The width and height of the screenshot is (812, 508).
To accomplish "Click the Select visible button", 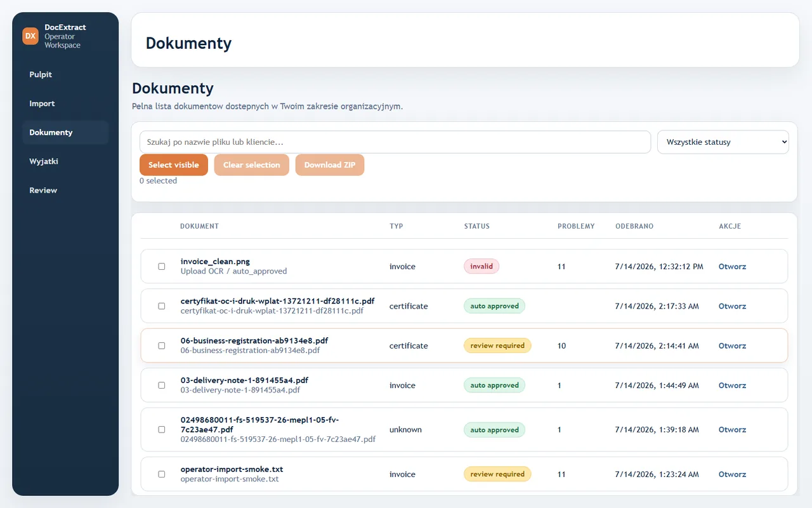I will [174, 164].
